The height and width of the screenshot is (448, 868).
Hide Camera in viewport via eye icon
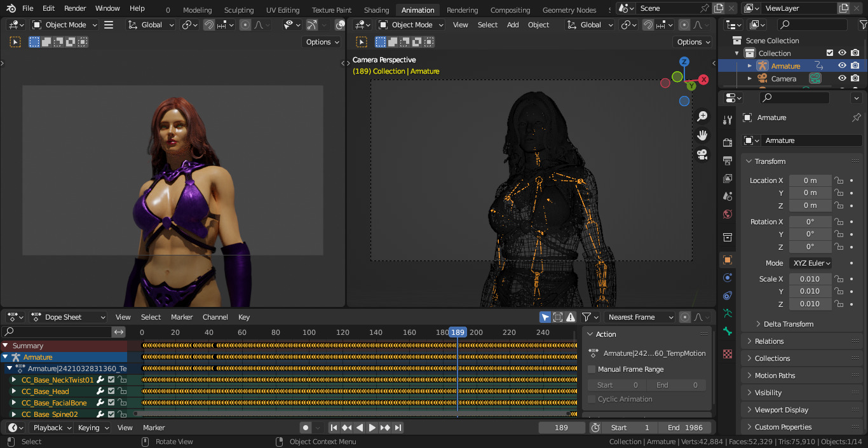point(842,78)
